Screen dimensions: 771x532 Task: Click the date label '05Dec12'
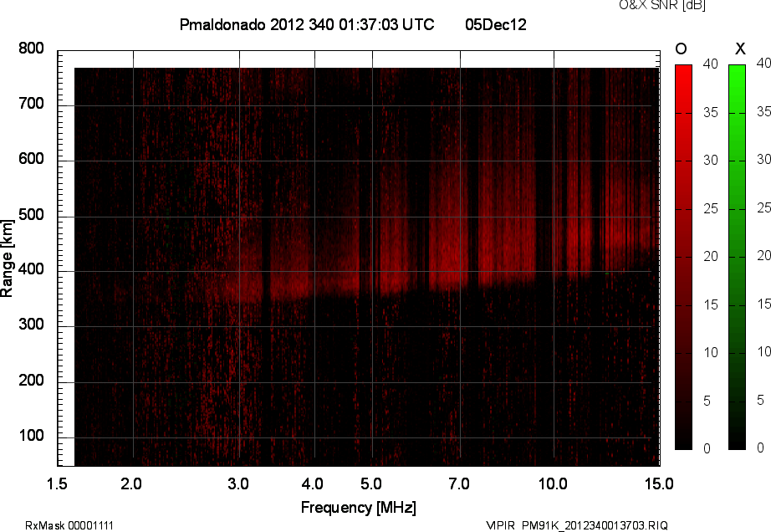click(496, 24)
